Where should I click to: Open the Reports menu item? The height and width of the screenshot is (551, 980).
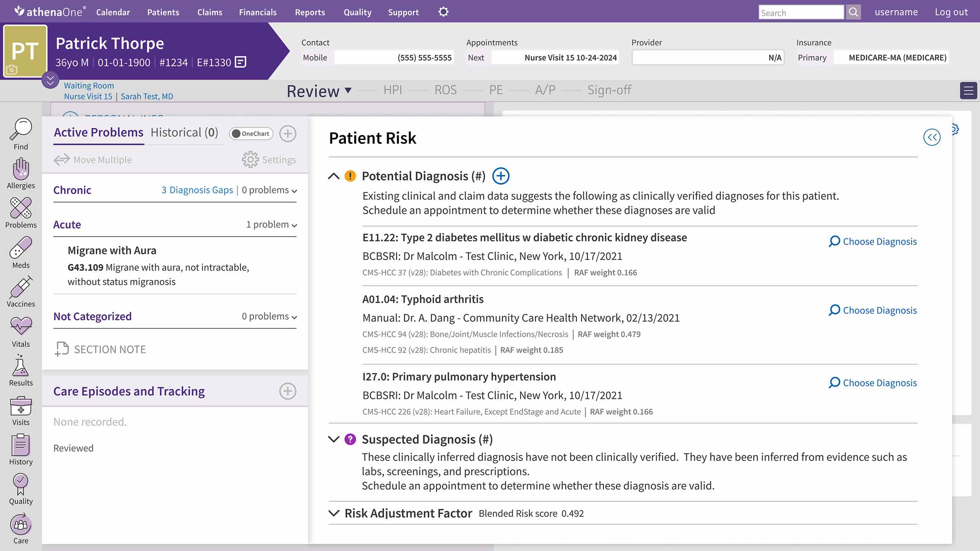pyautogui.click(x=310, y=12)
